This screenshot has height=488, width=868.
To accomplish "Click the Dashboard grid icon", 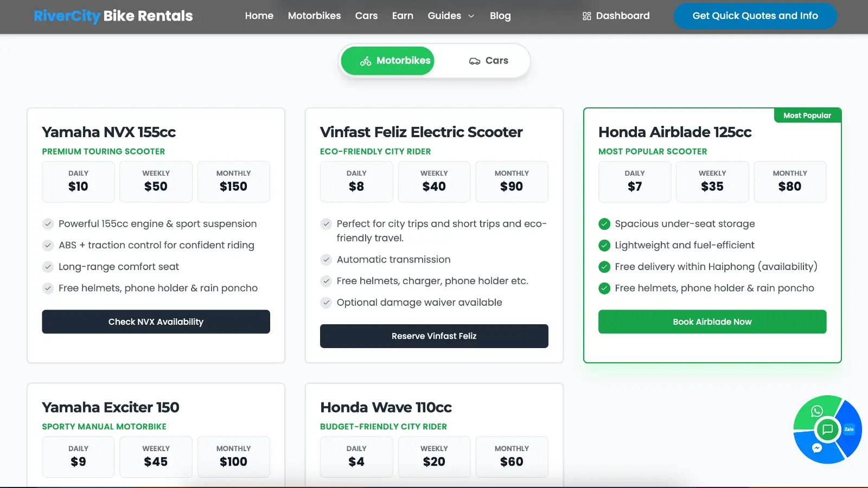I will coord(586,16).
